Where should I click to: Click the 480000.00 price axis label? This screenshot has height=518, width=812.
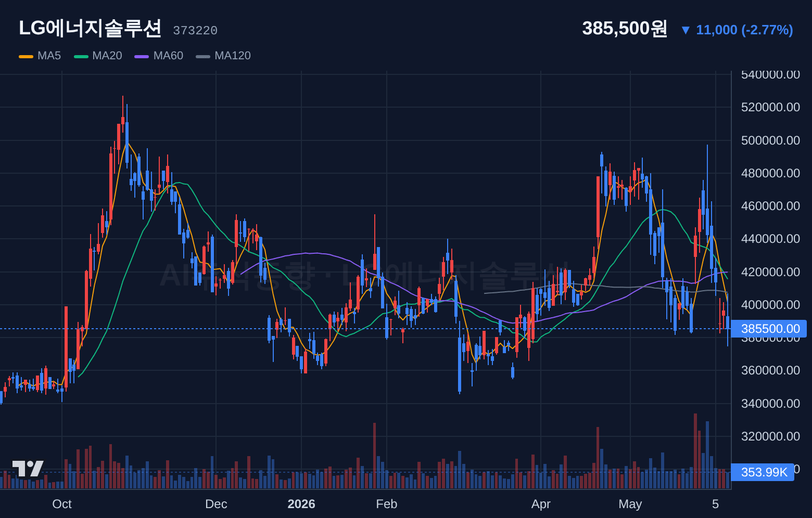(770, 173)
